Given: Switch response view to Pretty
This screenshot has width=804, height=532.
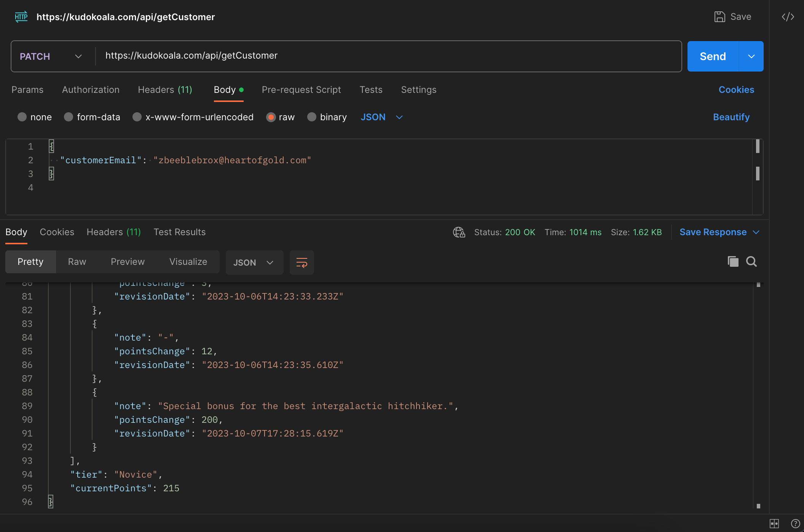Looking at the screenshot, I should (30, 262).
